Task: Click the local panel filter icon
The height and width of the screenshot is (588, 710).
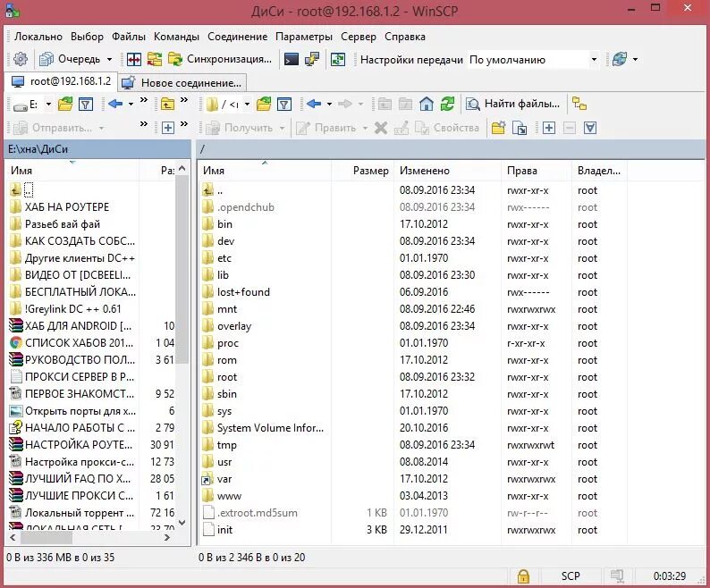Action: point(86,105)
